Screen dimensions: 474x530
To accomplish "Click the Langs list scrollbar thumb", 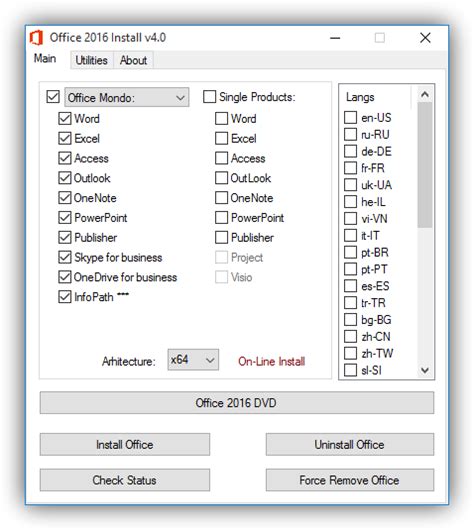I will click(425, 165).
